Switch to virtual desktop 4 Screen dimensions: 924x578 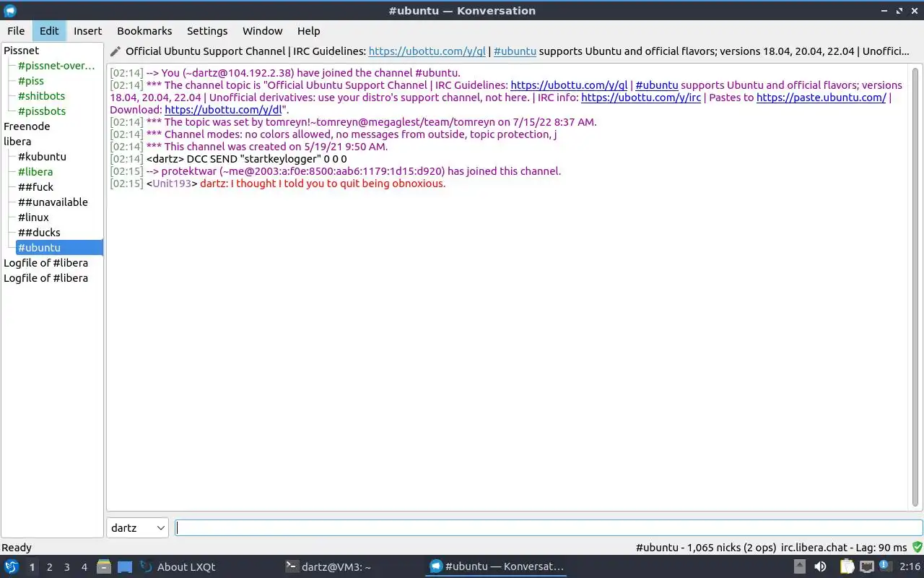click(84, 567)
